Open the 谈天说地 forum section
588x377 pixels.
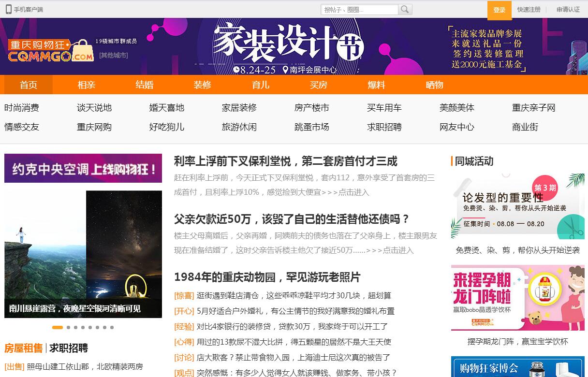pos(94,108)
